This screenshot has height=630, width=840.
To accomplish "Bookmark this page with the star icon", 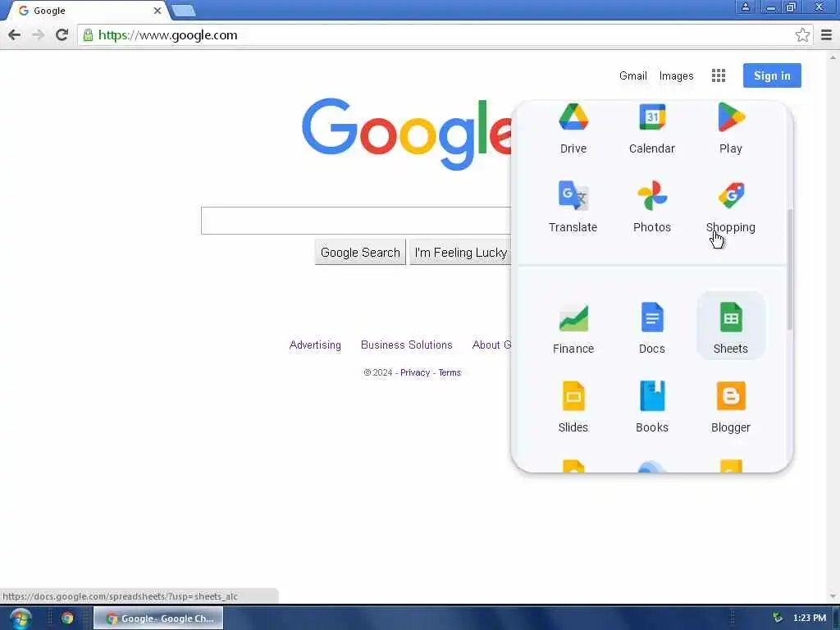I will 802,35.
